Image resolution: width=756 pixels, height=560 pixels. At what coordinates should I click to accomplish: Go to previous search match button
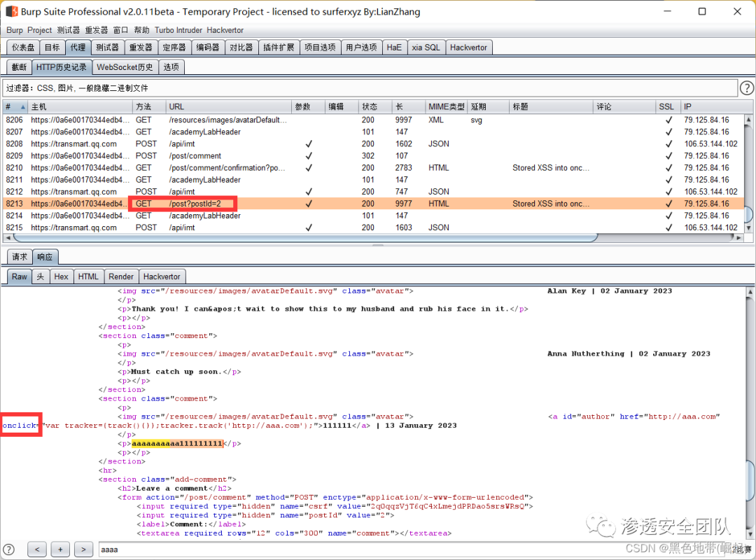[37, 549]
